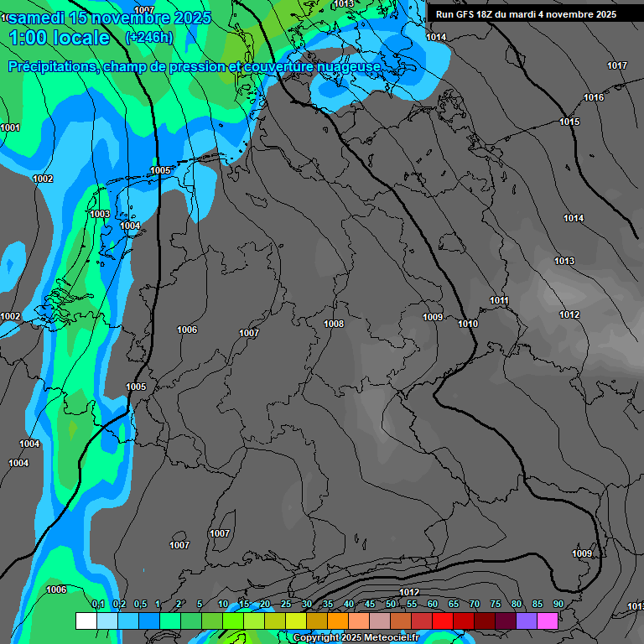Click the 1017 pressure label at top right
This screenshot has height=644, width=644.
pos(617,65)
